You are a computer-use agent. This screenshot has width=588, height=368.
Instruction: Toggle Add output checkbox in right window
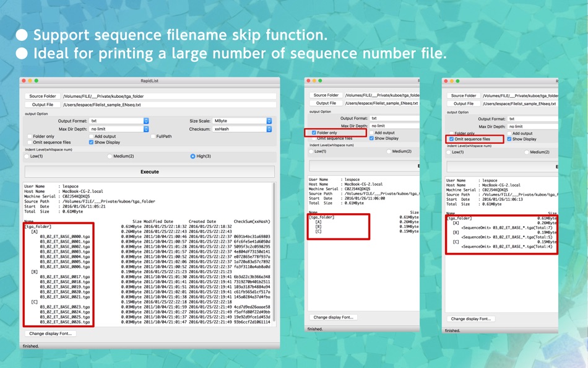[509, 133]
